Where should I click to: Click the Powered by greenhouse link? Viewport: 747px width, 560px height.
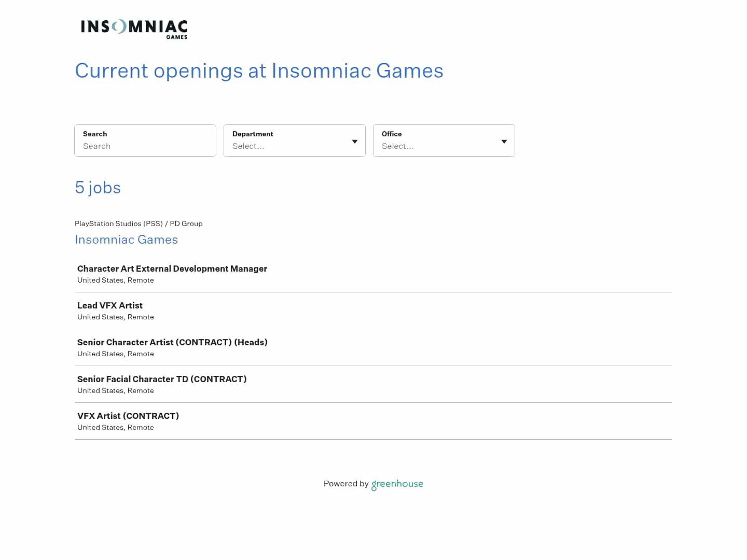click(x=374, y=484)
